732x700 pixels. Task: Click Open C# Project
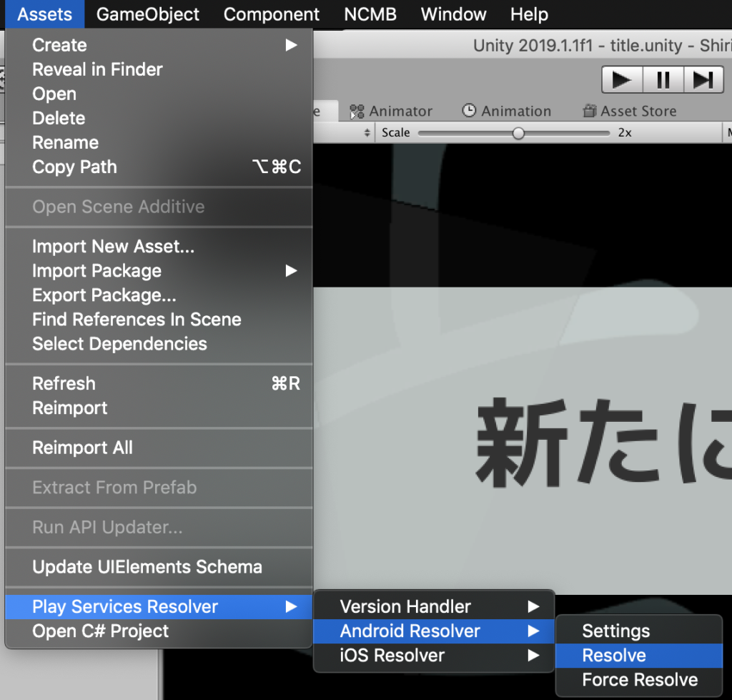100,631
